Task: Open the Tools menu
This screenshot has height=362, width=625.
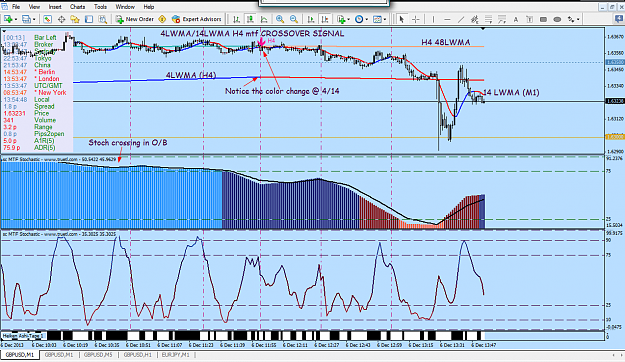Action: pyautogui.click(x=100, y=7)
